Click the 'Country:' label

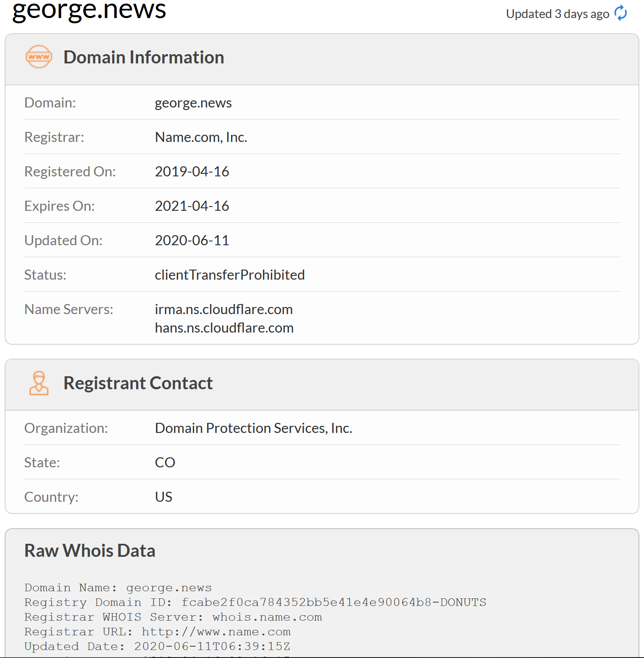point(52,497)
